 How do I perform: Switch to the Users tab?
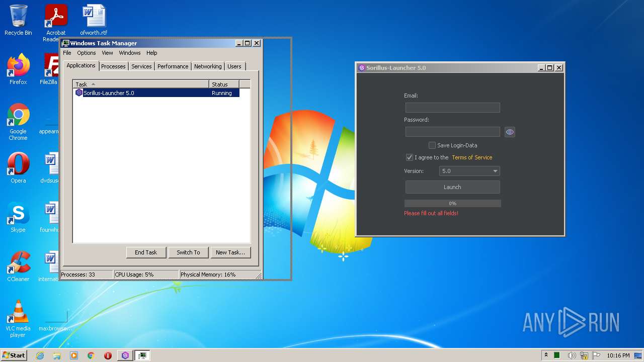point(234,66)
